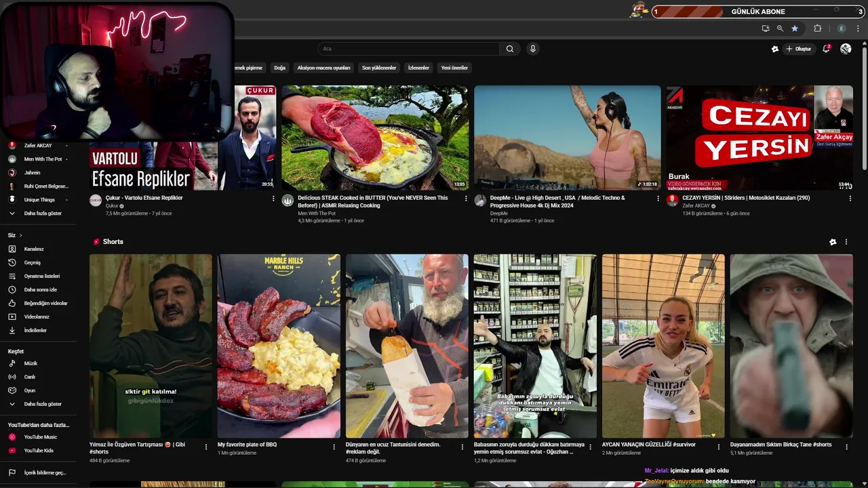
Task: Open options menu for DeepMe Live video
Action: [658, 199]
